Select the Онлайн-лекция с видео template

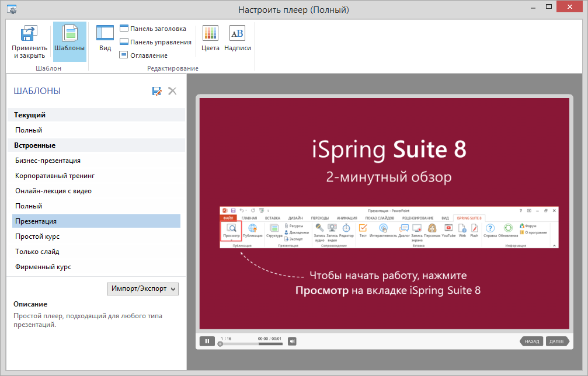tap(96, 191)
